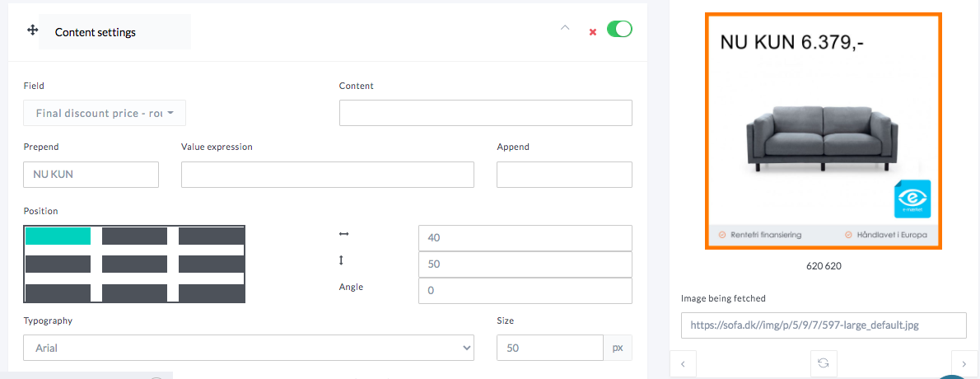Image resolution: width=980 pixels, height=379 pixels.
Task: Go to previous preview image
Action: (684, 363)
